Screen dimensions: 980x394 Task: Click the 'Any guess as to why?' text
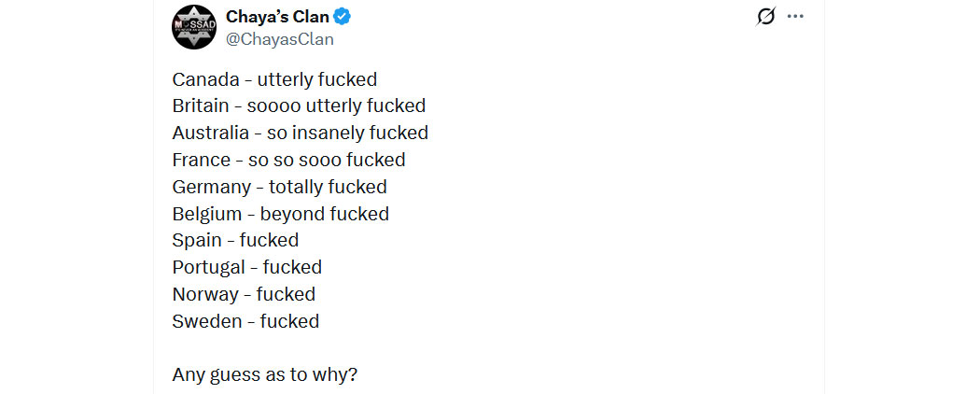(264, 375)
